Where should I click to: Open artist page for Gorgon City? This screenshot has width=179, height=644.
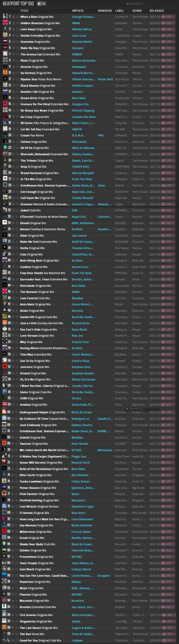coord(80,104)
